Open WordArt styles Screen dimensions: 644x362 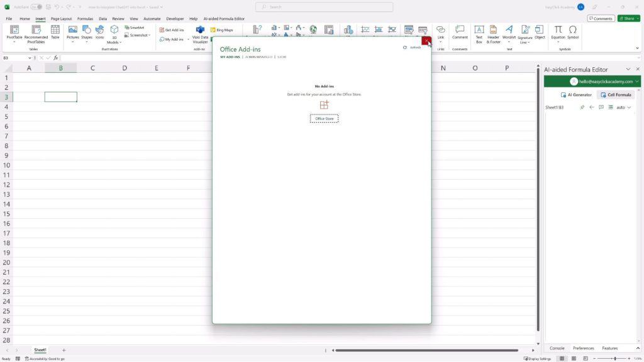509,34
